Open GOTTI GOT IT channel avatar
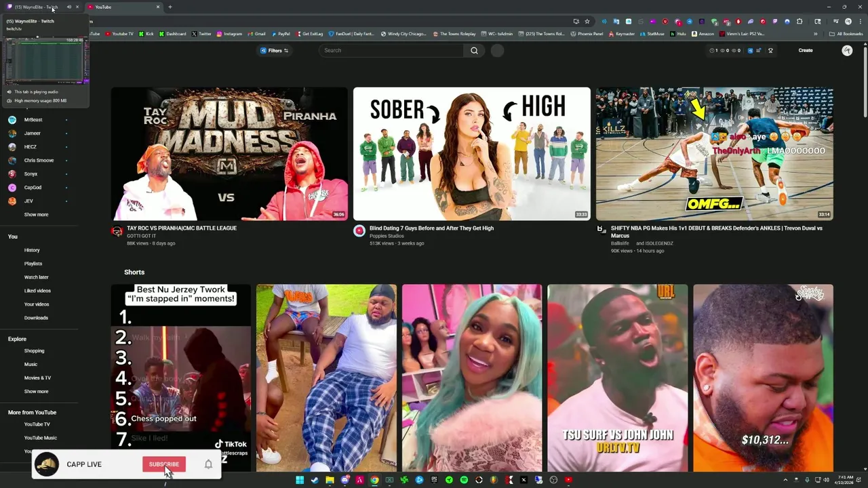The width and height of the screenshot is (868, 488). [x=117, y=231]
